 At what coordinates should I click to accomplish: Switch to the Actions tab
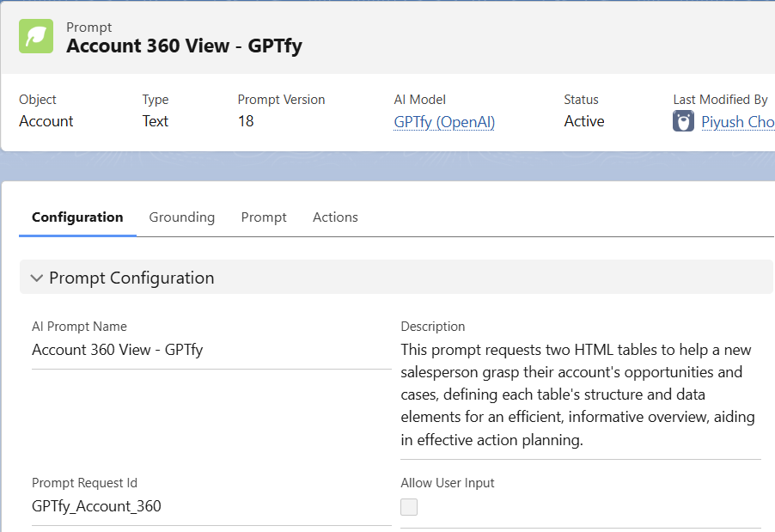pyautogui.click(x=335, y=217)
